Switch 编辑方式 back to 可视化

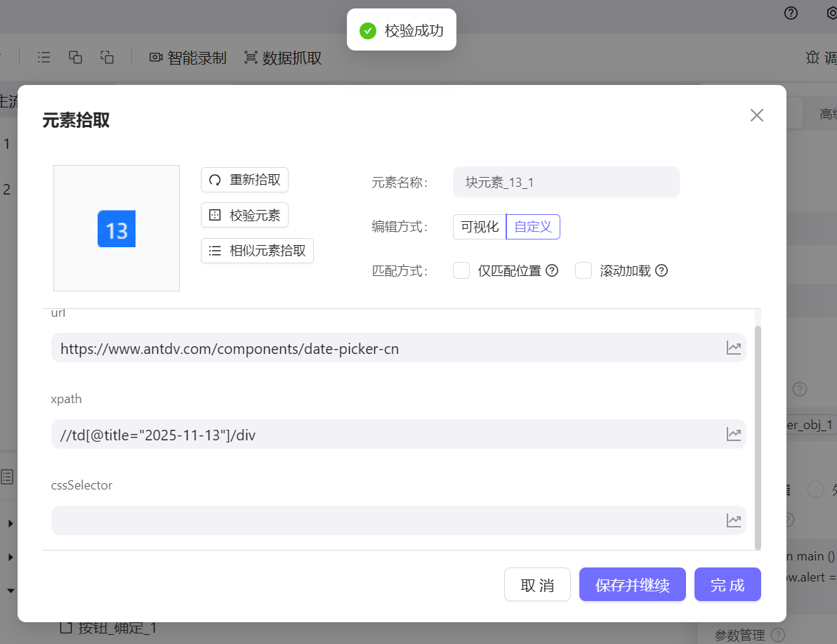click(479, 226)
